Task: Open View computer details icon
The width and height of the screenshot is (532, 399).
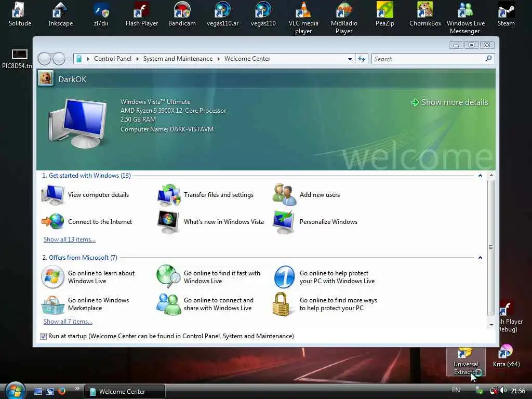Action: 52,195
